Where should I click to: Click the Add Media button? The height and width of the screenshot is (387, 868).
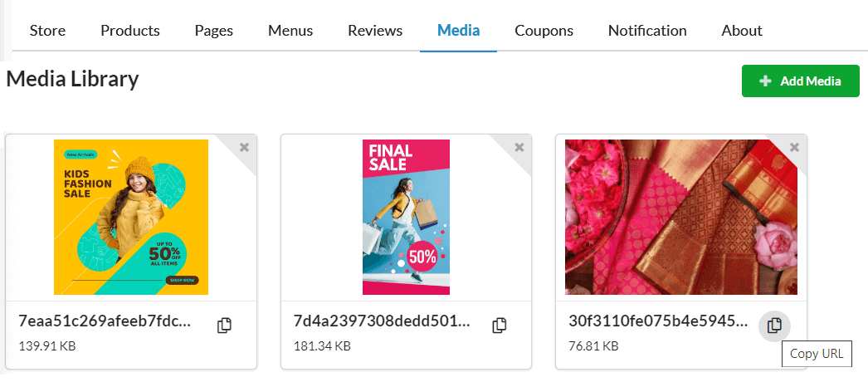(801, 81)
